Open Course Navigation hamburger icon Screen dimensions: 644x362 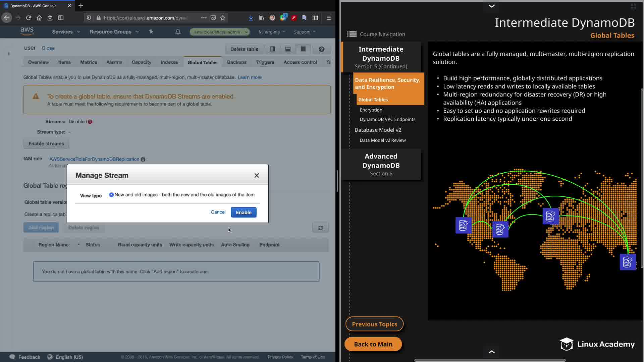click(352, 34)
